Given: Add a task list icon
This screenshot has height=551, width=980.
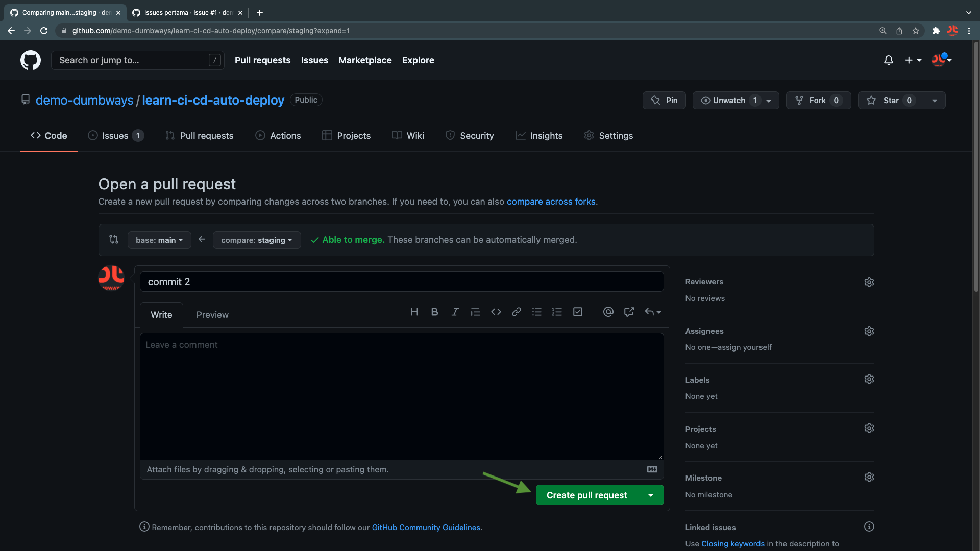Looking at the screenshot, I should tap(577, 312).
